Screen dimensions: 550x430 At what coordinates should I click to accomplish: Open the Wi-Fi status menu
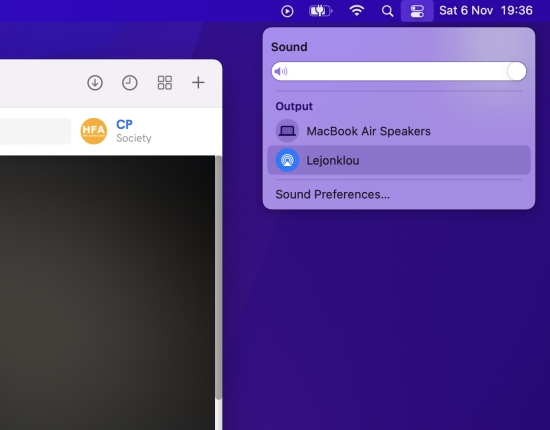[x=357, y=11]
